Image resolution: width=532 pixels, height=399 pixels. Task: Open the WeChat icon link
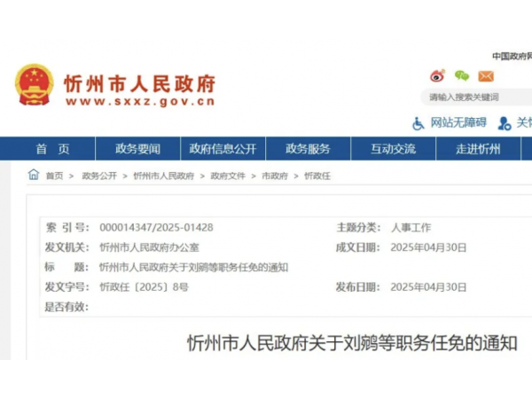[461, 76]
